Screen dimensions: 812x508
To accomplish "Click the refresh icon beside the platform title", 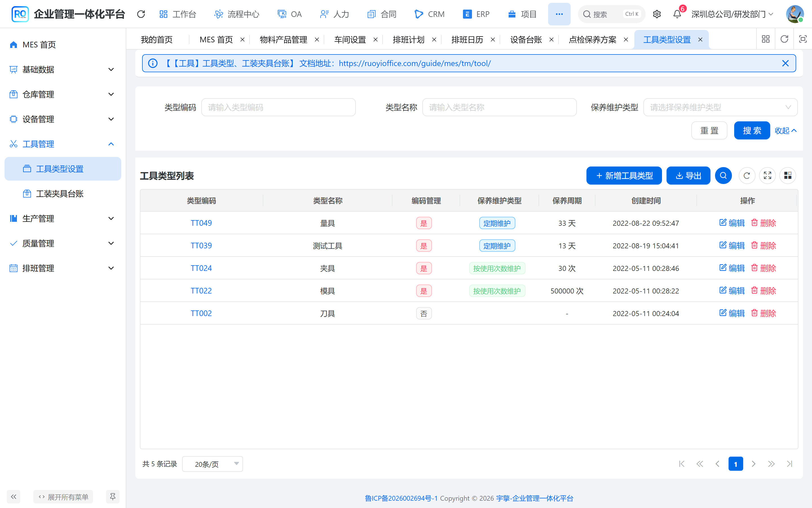I will (141, 14).
